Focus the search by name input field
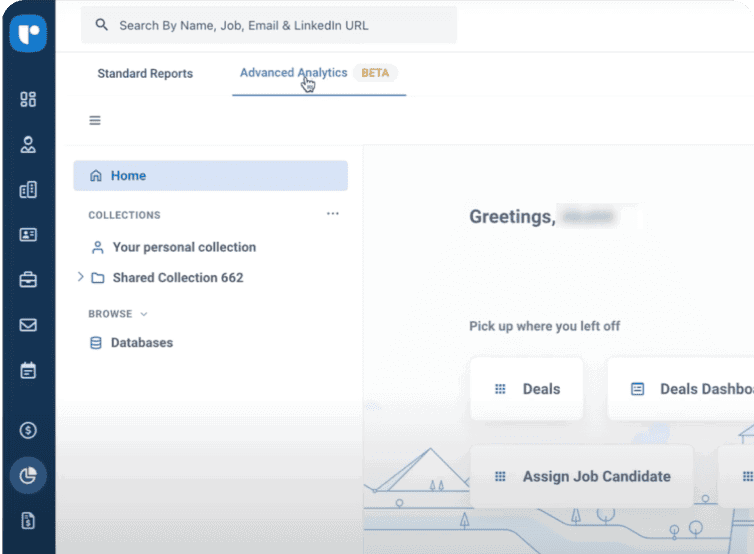 (269, 25)
